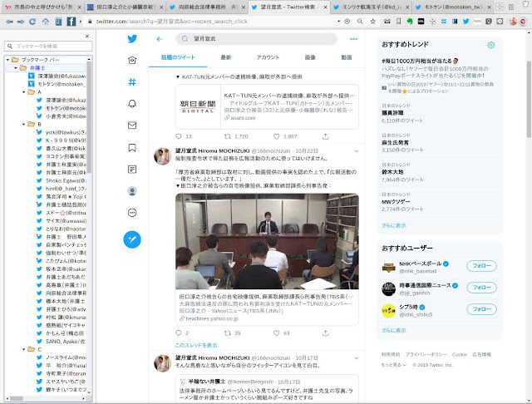Go back with the blue arrow beside search

160,39
